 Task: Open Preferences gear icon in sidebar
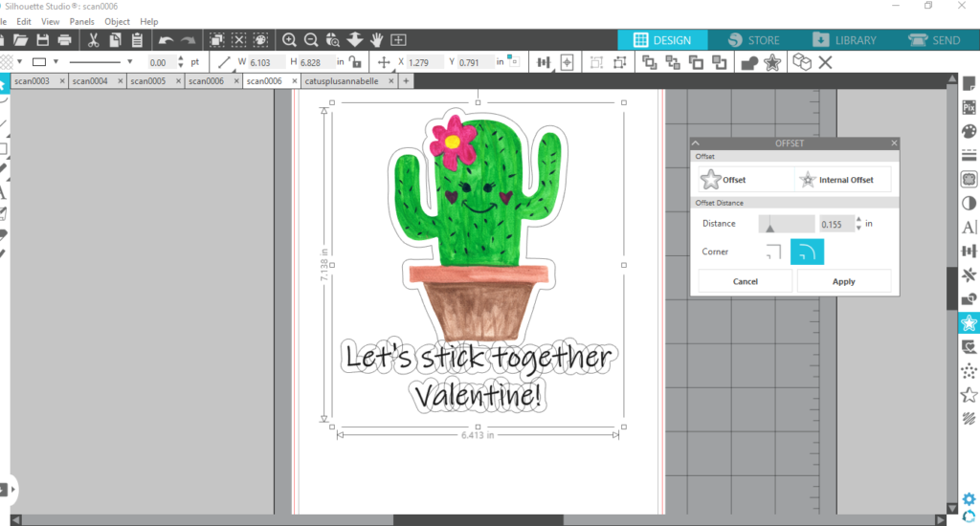[x=969, y=499]
